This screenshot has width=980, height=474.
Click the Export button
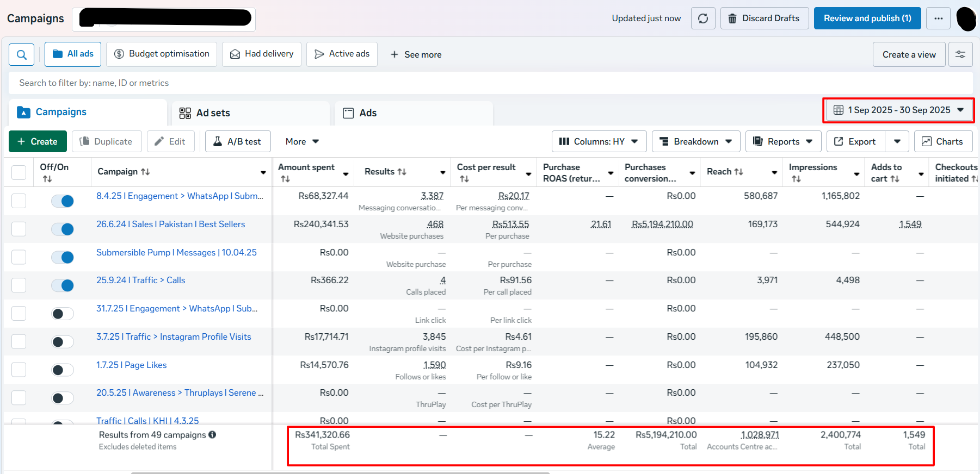pos(855,142)
